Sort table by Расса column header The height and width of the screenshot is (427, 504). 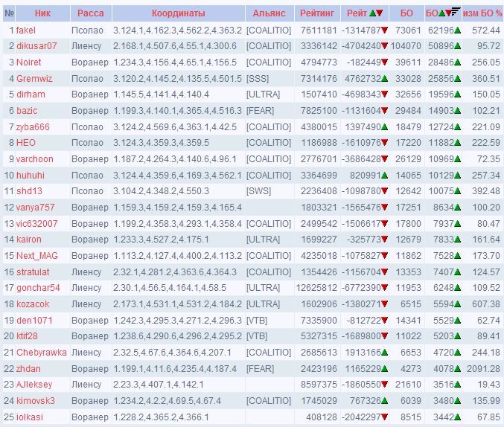pyautogui.click(x=90, y=13)
